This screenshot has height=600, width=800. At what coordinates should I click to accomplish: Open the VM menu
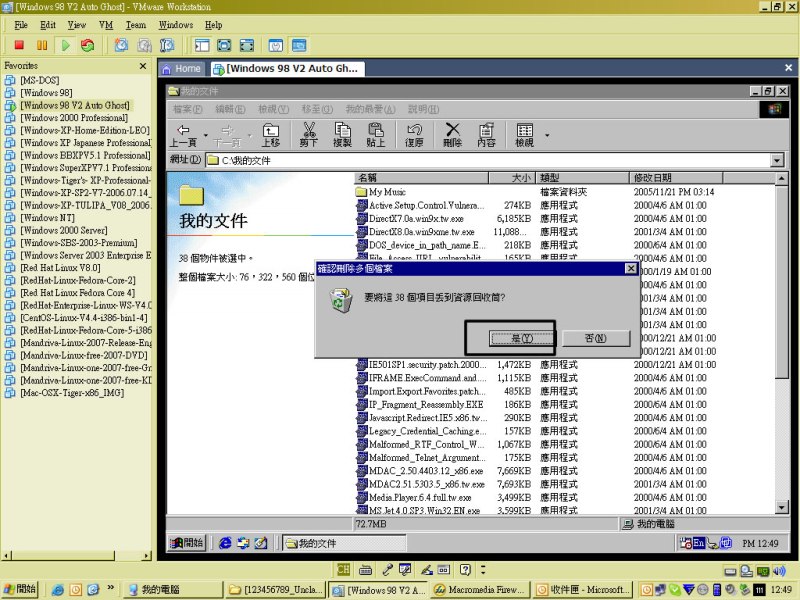click(106, 25)
